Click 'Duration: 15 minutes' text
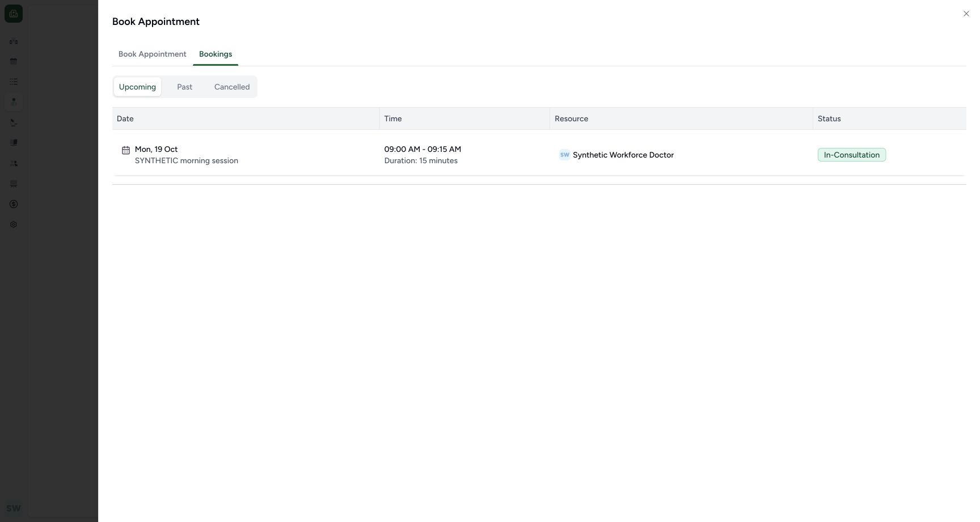This screenshot has height=522, width=980. (x=421, y=160)
